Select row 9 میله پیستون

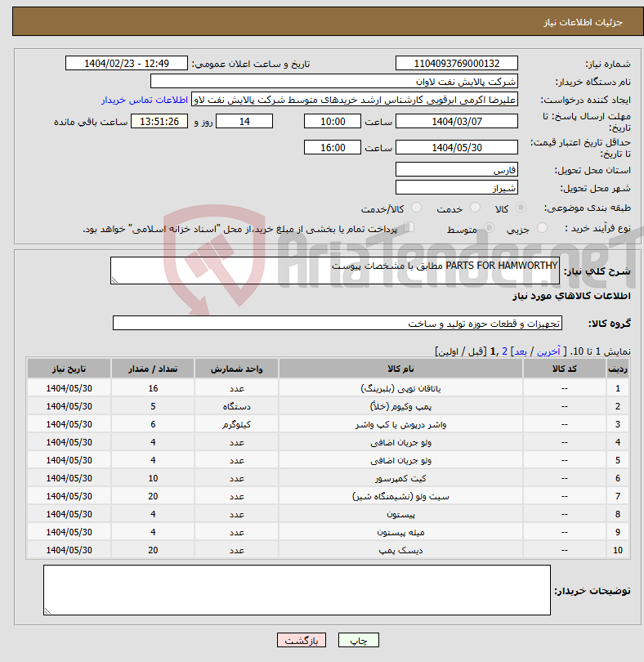click(x=328, y=532)
